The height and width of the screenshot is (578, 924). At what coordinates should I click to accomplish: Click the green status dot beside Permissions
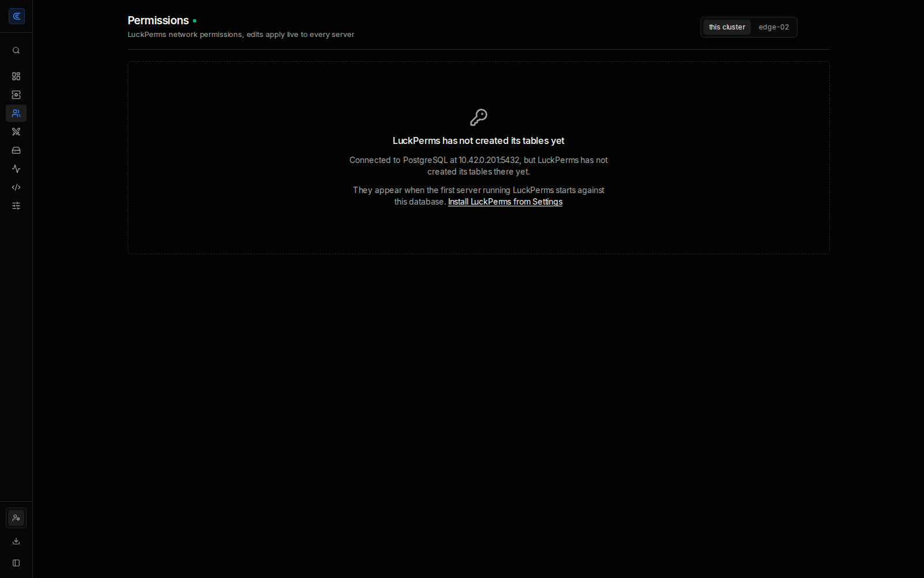[195, 21]
